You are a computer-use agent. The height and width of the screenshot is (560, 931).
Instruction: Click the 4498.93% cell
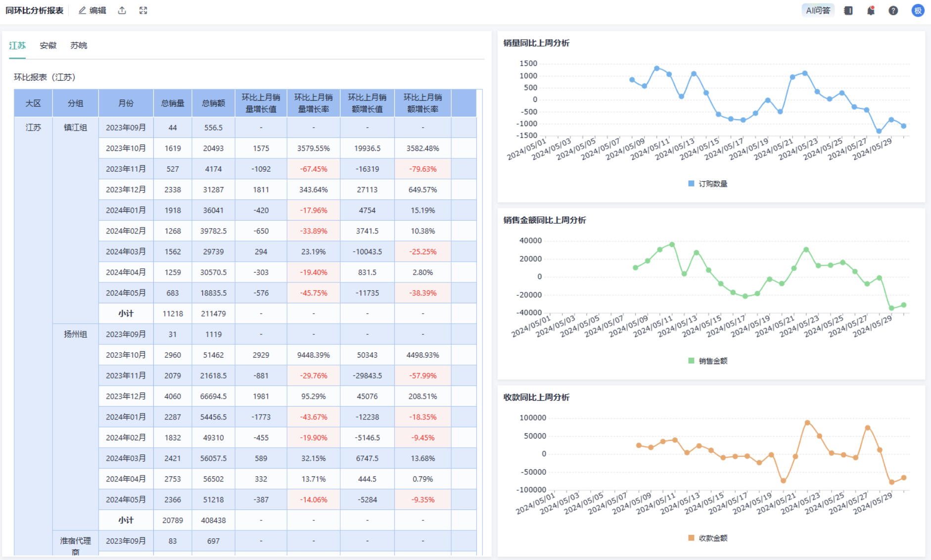tap(423, 355)
